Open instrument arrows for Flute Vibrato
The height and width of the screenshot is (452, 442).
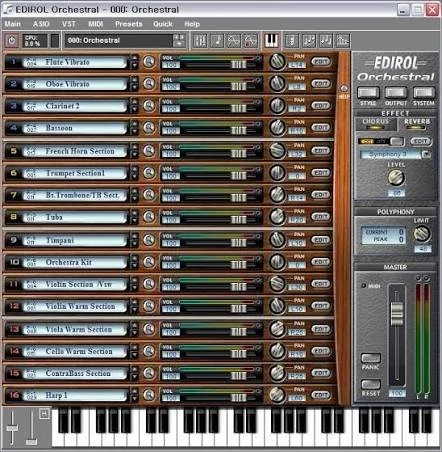134,62
